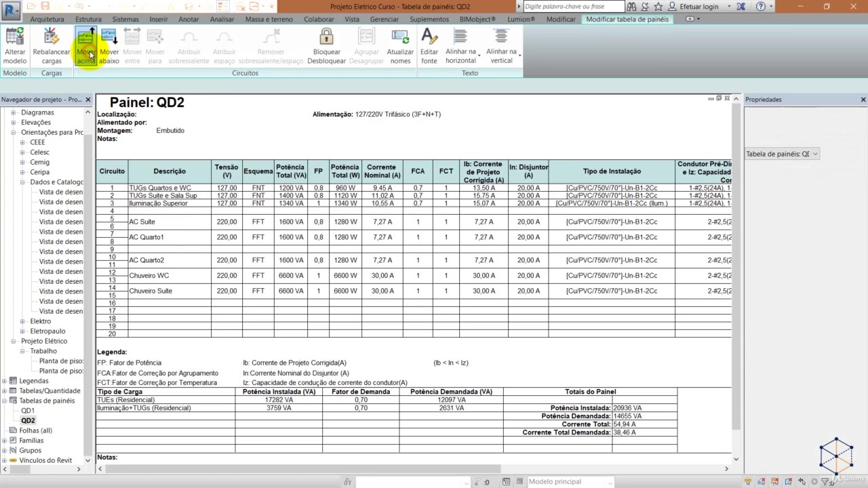This screenshot has height=488, width=868.
Task: Click the Painel: QD2 title text
Action: click(x=147, y=102)
